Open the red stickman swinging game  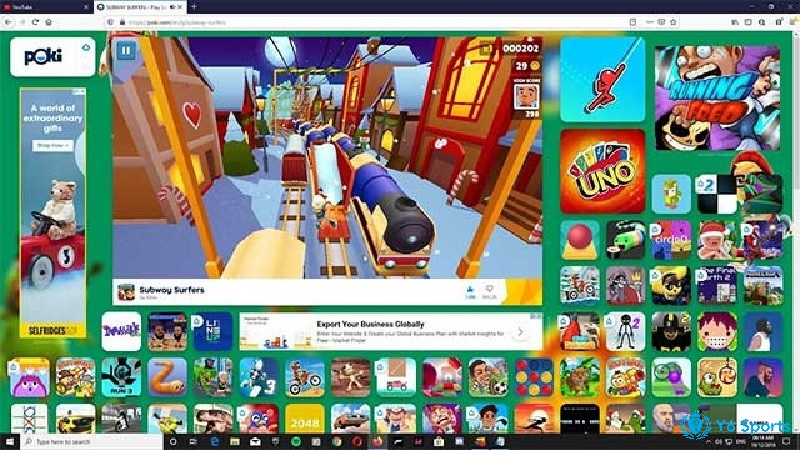point(603,80)
